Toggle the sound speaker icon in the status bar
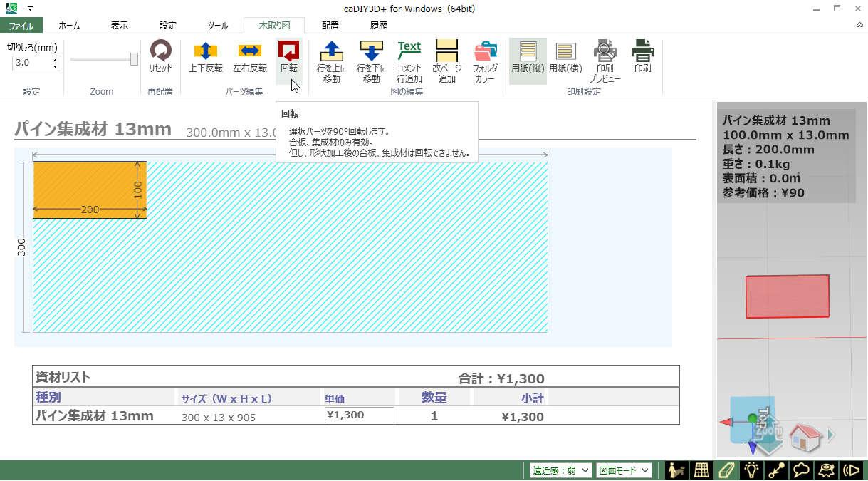 pos(851,470)
